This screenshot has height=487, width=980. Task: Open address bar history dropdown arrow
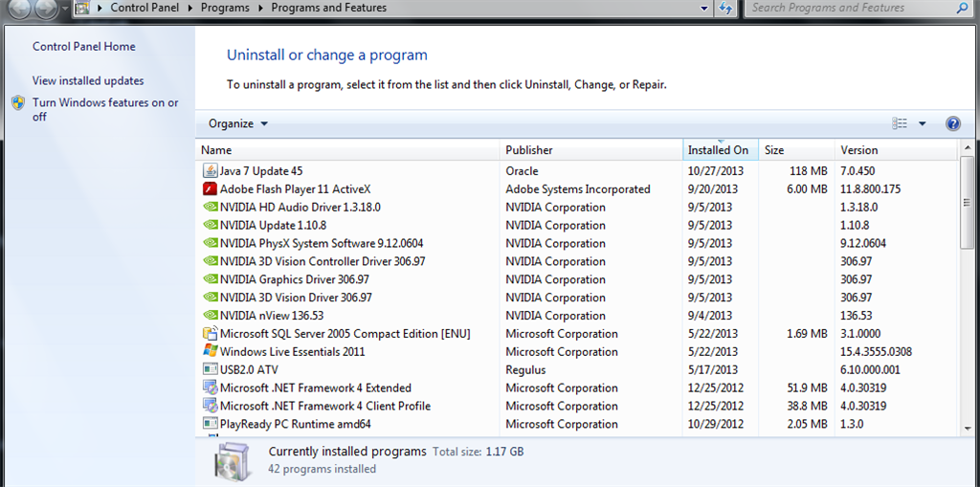click(705, 8)
